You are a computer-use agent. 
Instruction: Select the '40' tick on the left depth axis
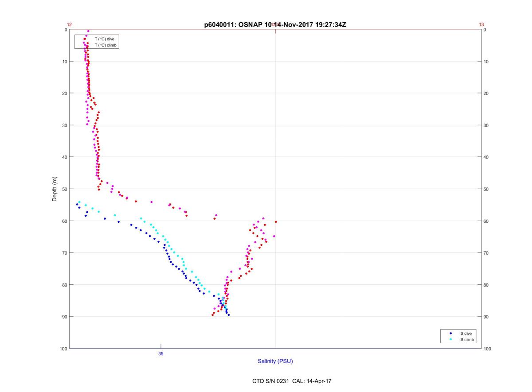[x=64, y=157]
